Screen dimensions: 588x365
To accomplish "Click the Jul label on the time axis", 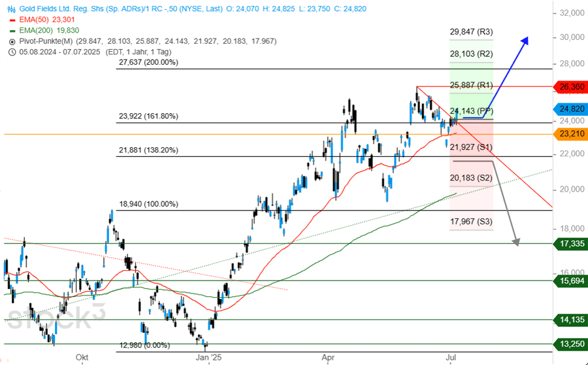I will 450,357.
